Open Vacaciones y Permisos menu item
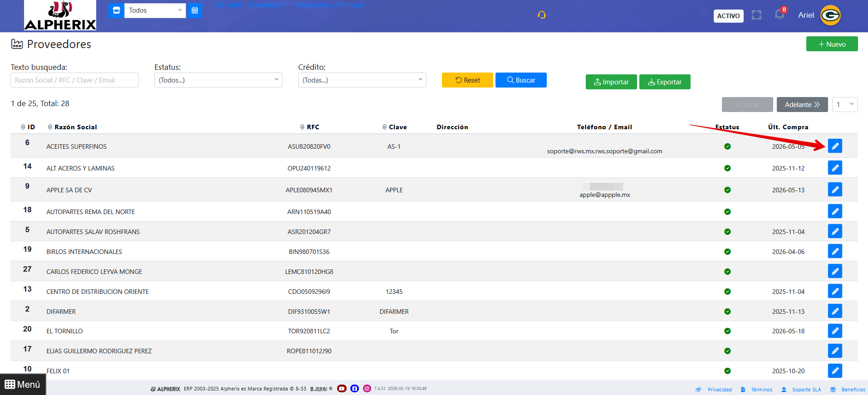This screenshot has height=395, width=868. click(329, 5)
